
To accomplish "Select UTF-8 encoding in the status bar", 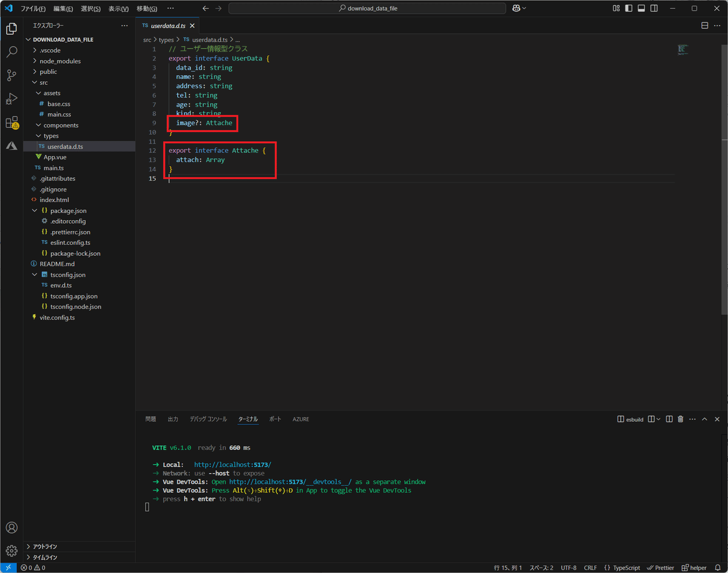I will 568,568.
